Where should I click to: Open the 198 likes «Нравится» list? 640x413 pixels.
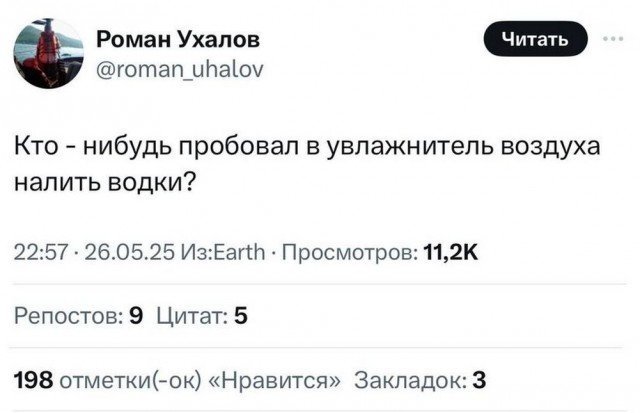177,380
